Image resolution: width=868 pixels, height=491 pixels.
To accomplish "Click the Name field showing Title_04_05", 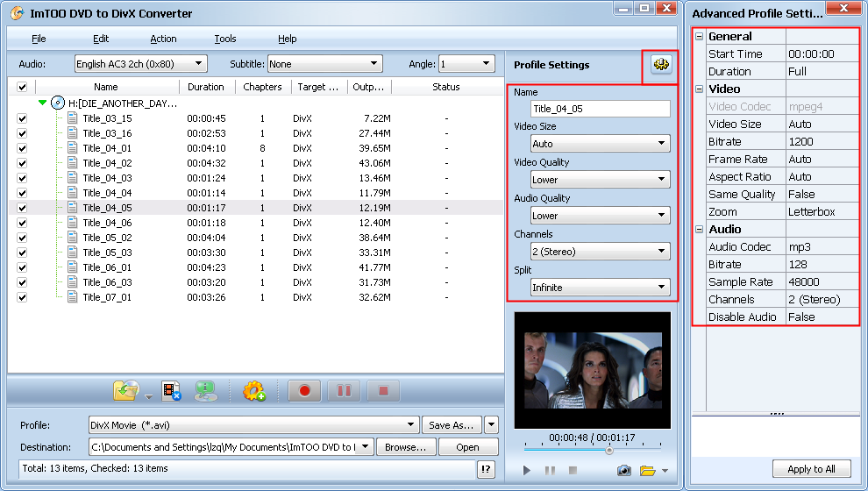I will click(600, 109).
